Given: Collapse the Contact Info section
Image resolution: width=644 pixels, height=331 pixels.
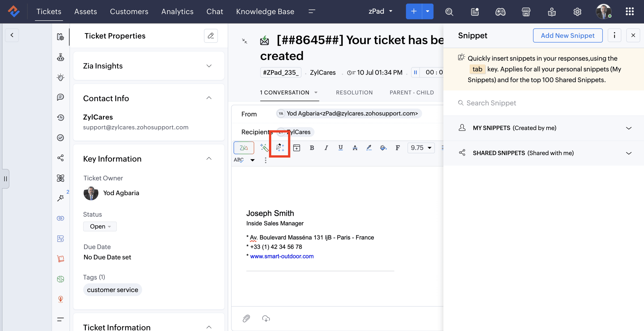Looking at the screenshot, I should (x=209, y=98).
